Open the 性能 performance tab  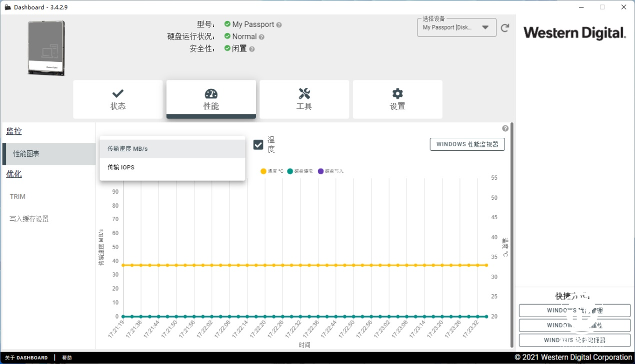[x=211, y=99]
